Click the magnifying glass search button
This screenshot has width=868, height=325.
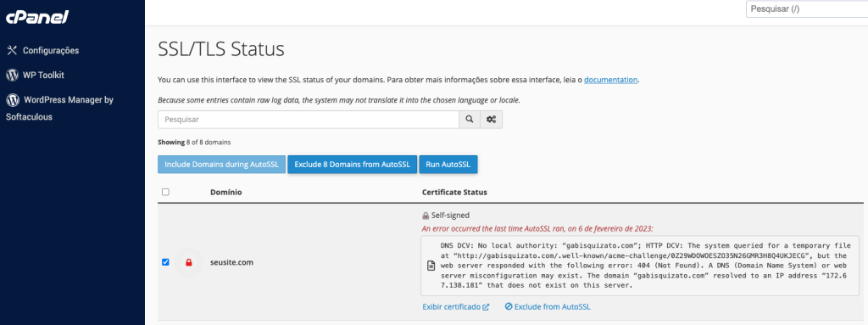(x=470, y=120)
